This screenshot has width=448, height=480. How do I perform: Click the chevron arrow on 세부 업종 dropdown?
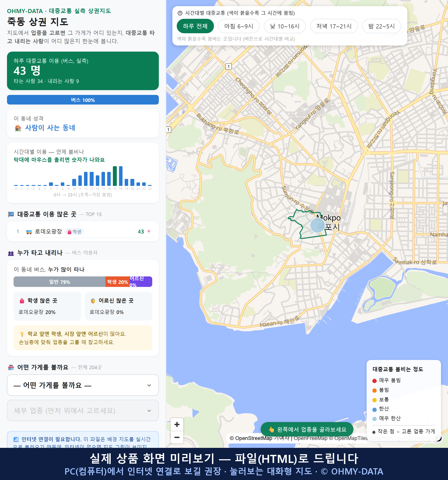[x=149, y=411]
